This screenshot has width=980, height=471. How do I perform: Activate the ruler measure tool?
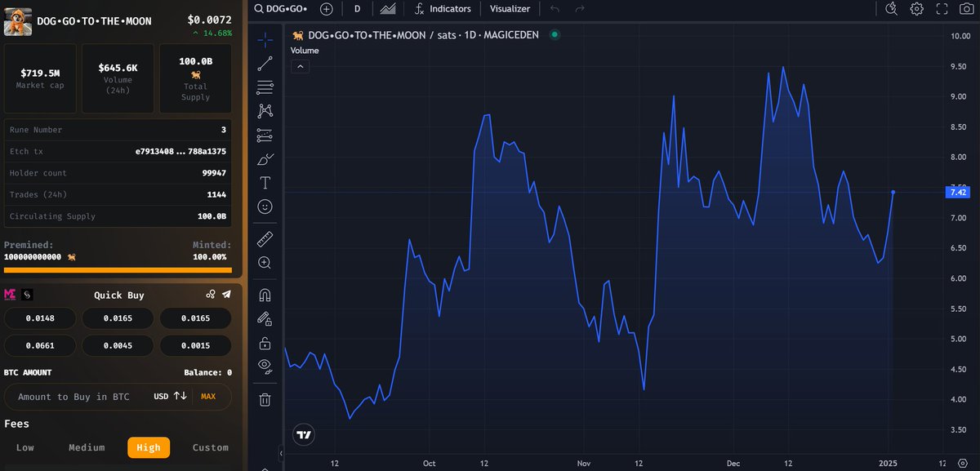click(x=265, y=238)
